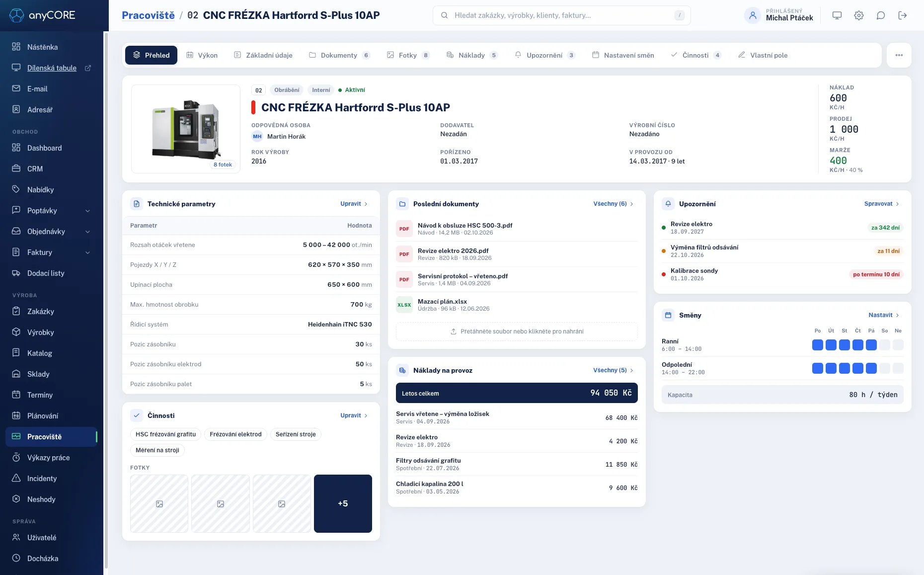Open settings gear icon in header
The height and width of the screenshot is (575, 924).
859,15
